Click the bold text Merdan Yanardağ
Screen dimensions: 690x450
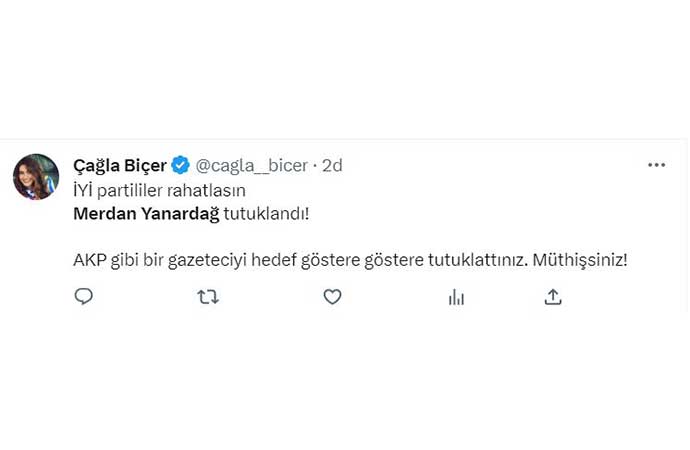[146, 213]
